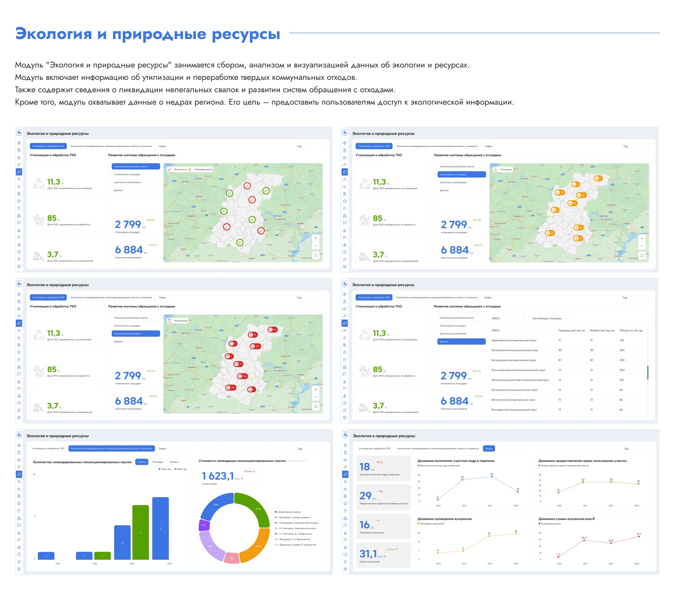Toggle г. Богородск, южная окраина legend entry
The height and width of the screenshot is (616, 675).
pyautogui.click(x=292, y=517)
